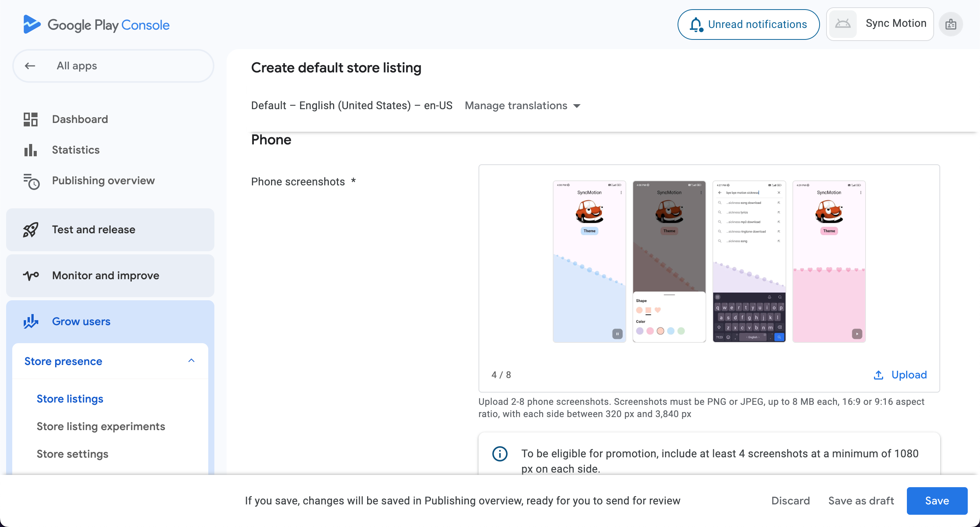Open Statistics page

coord(76,150)
